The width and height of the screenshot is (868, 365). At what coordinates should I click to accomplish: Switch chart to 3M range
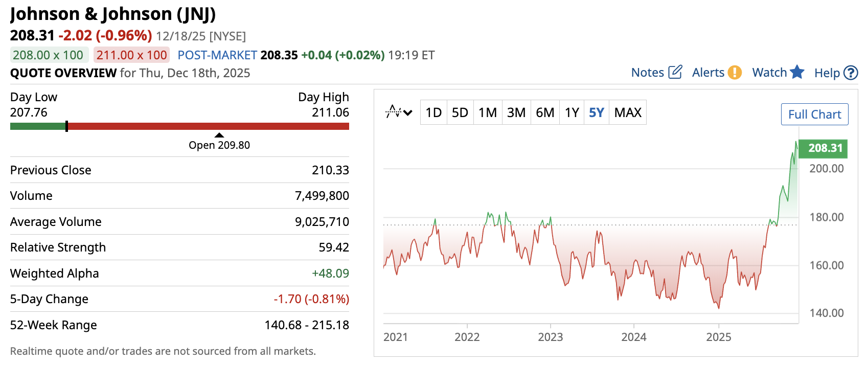click(516, 112)
